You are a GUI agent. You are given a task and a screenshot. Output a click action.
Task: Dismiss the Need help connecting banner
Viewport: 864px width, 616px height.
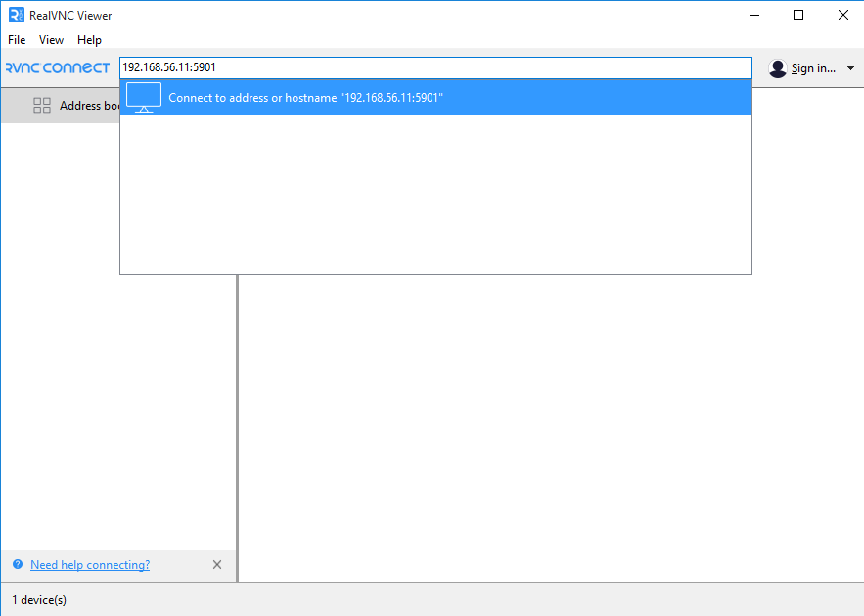217,565
